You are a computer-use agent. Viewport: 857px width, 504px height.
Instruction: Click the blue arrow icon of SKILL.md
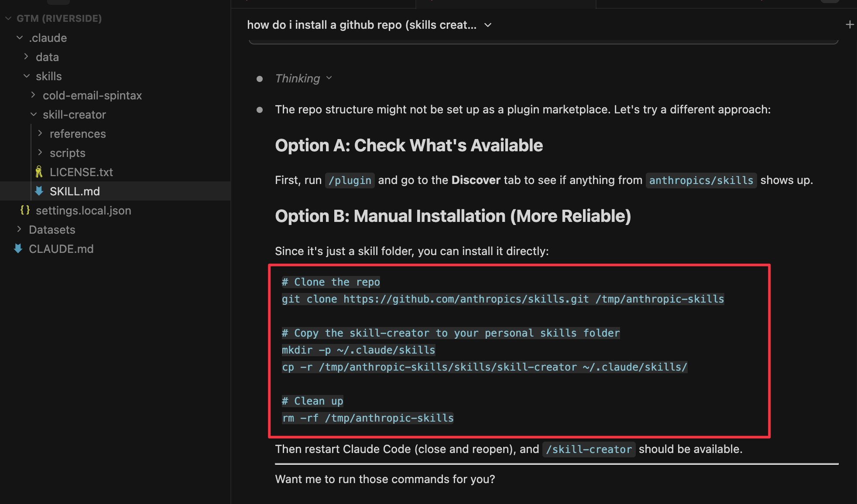(x=39, y=191)
